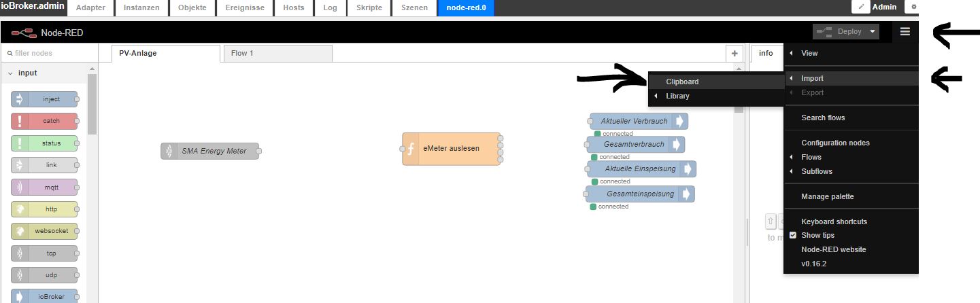
Task: Select the Aktuelle Einspeisung output node
Action: point(641,168)
